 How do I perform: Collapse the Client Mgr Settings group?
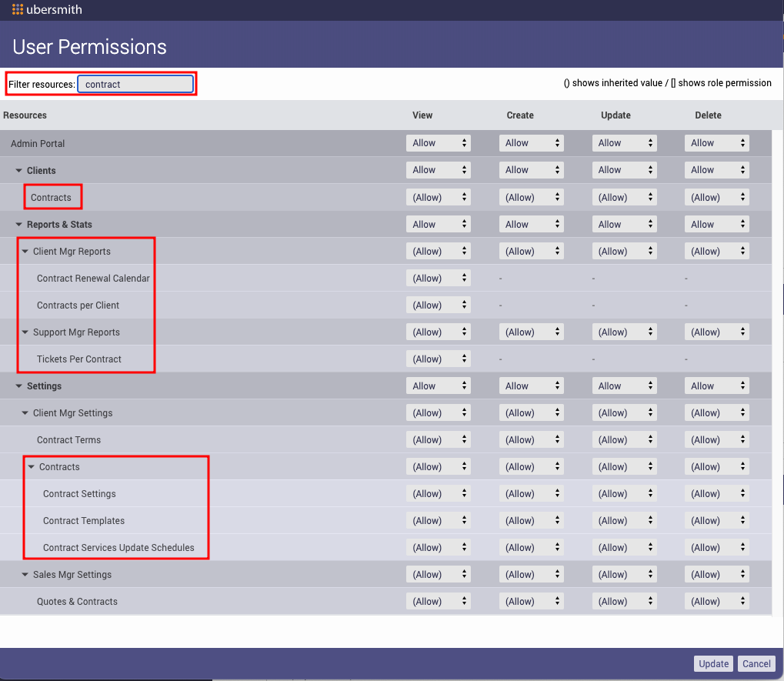coord(25,413)
